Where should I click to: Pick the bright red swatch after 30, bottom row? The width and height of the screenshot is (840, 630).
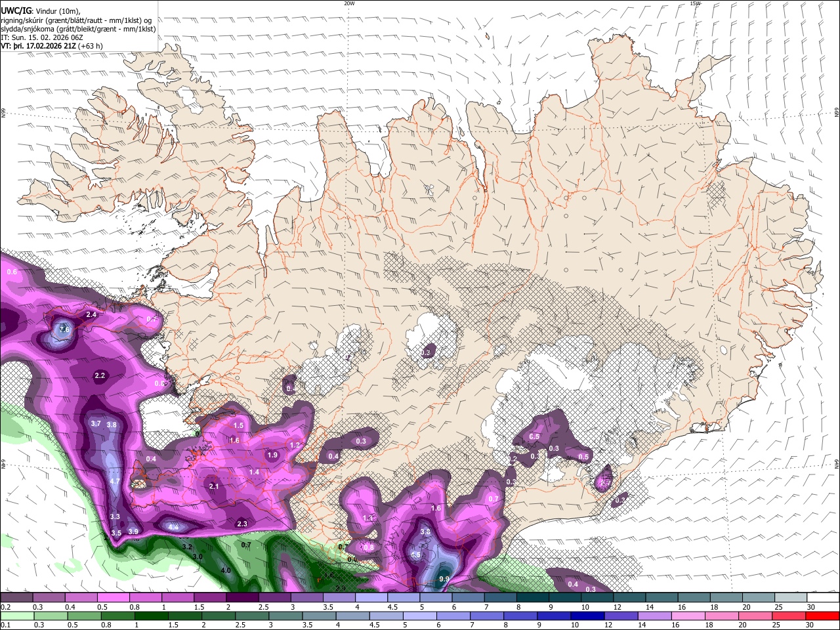[824, 616]
